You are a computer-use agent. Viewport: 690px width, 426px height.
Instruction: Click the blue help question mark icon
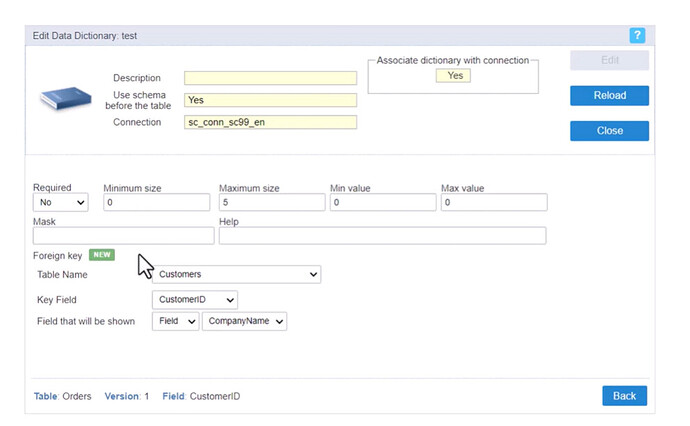[637, 35]
